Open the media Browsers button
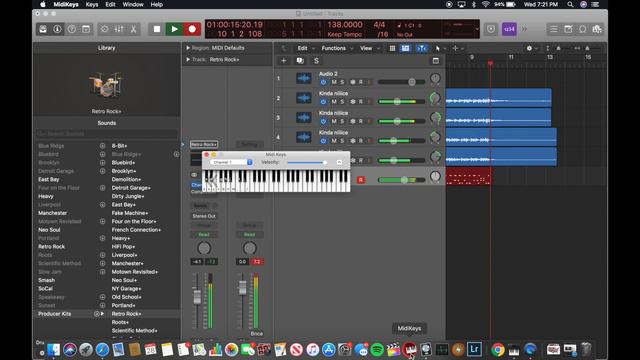 pos(597,29)
